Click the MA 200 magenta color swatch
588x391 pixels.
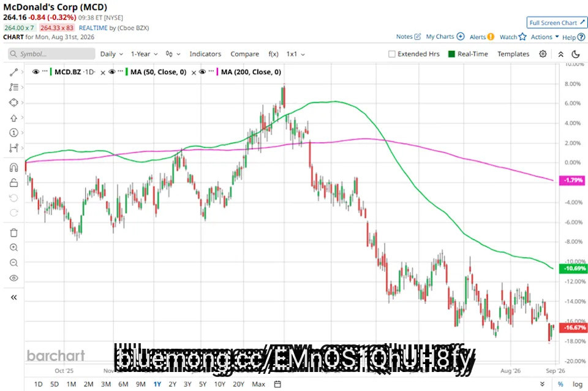(217, 72)
